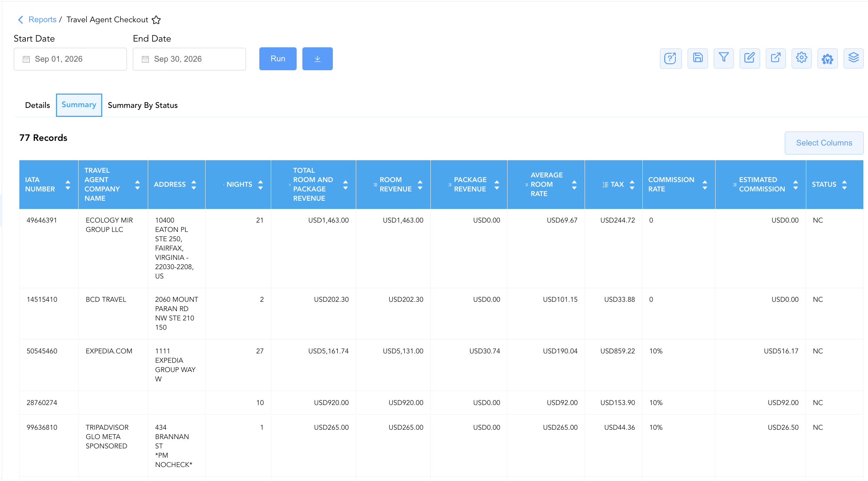Sort the Nights column
This screenshot has width=868, height=481.
click(261, 185)
